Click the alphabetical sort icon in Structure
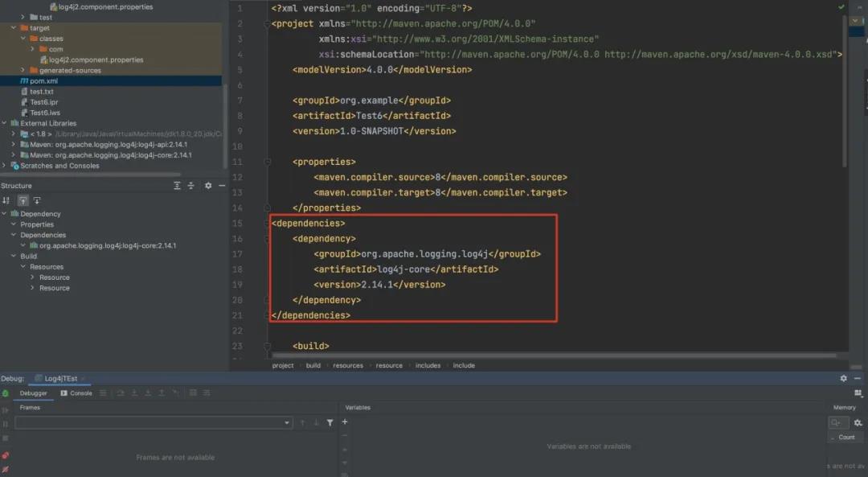Image resolution: width=868 pixels, height=477 pixels. click(x=6, y=200)
